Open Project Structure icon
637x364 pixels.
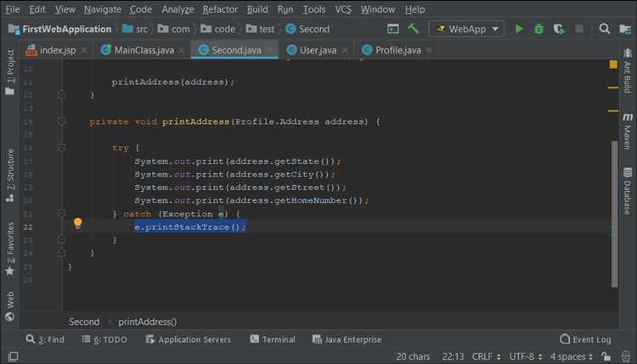point(625,29)
